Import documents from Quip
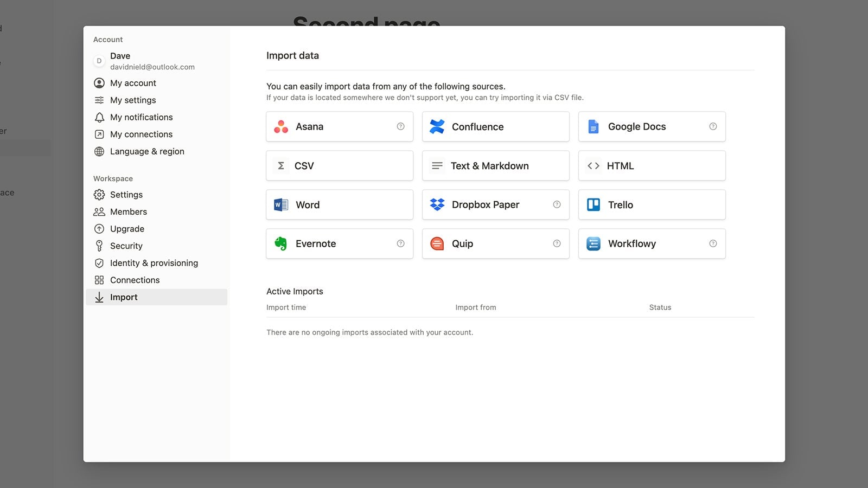 click(x=496, y=244)
